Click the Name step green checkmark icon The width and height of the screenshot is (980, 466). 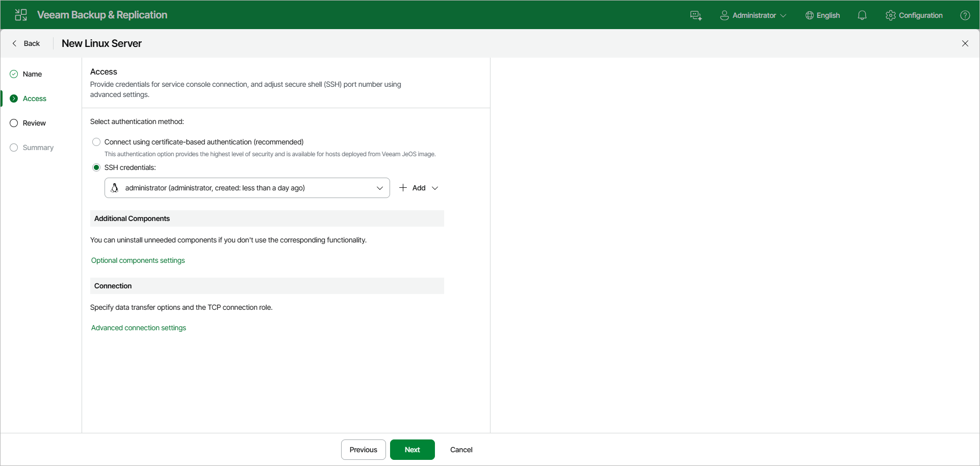(14, 74)
